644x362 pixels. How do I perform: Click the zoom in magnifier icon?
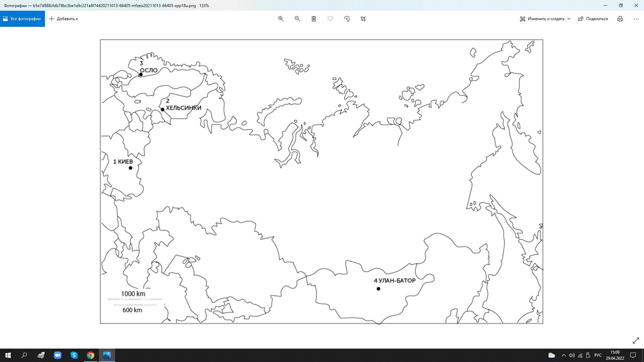coord(281,19)
